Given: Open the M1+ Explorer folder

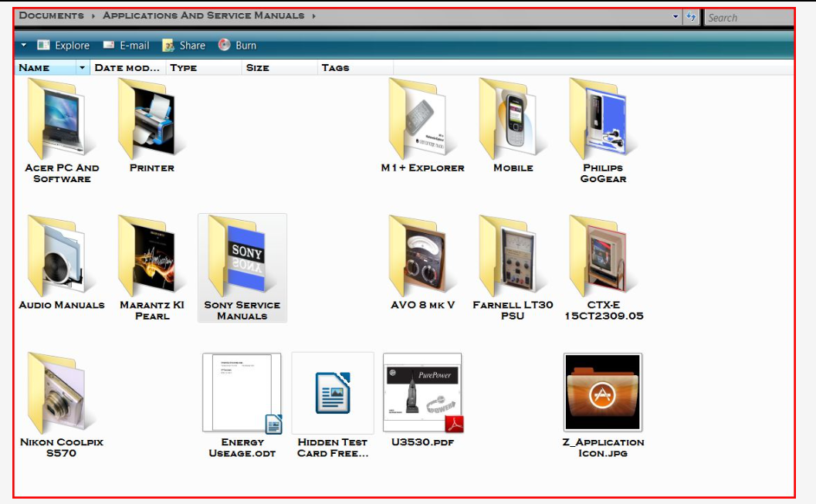Looking at the screenshot, I should pos(422,126).
